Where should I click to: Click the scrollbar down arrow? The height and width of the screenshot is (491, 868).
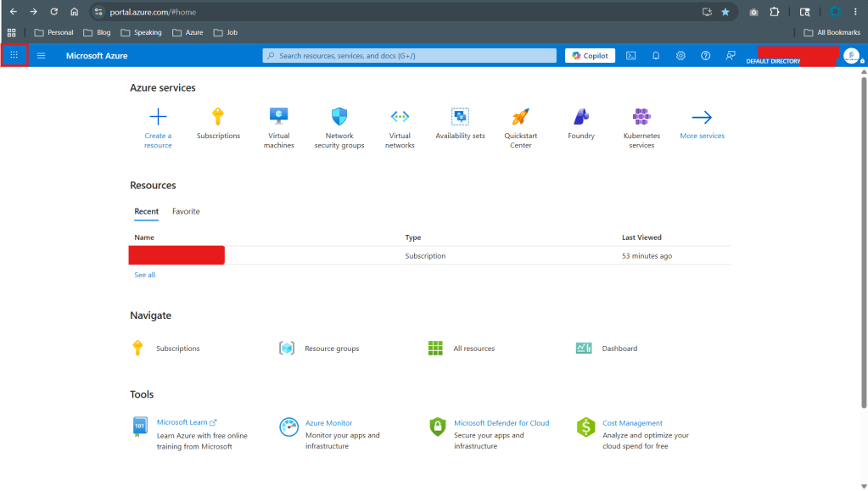pos(864,486)
